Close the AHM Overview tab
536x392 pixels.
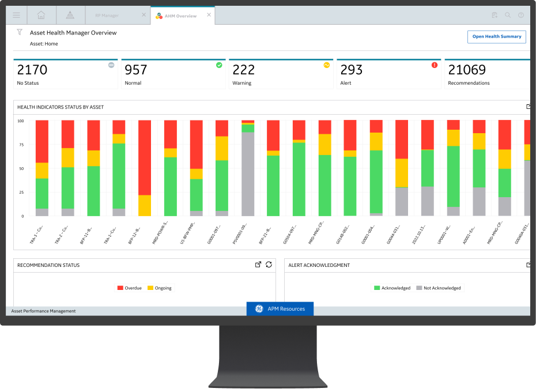point(208,16)
